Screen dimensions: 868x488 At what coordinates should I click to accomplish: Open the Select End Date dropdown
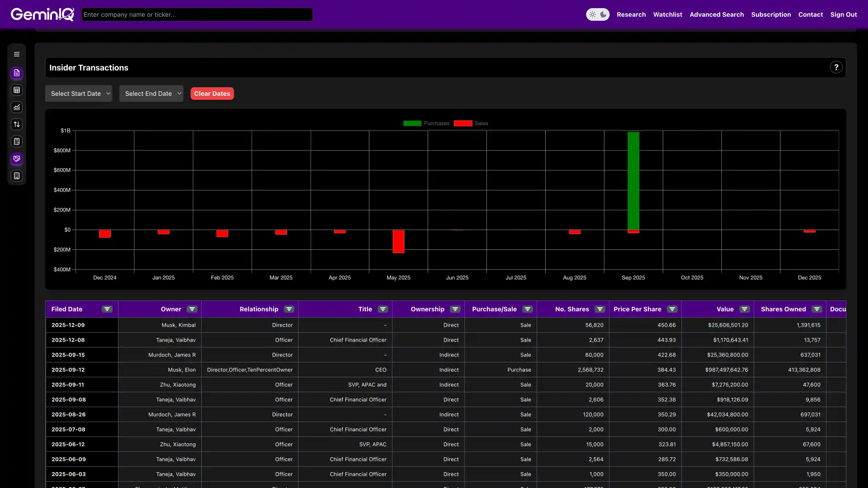pos(151,93)
